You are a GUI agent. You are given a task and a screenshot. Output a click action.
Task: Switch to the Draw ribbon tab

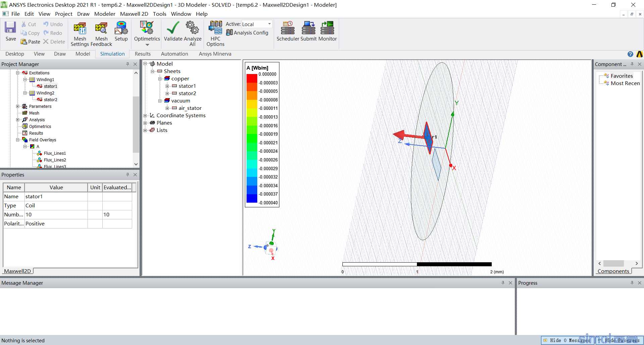pos(60,54)
